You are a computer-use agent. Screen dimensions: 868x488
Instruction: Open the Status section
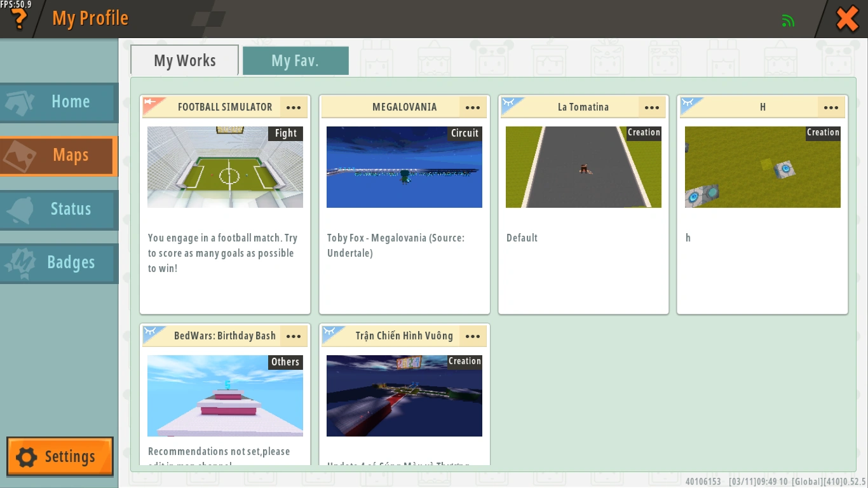pos(59,210)
